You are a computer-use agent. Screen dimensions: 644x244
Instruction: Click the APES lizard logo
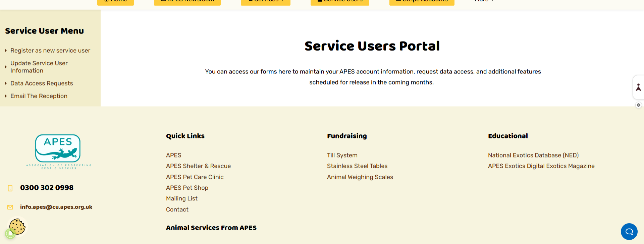click(58, 151)
